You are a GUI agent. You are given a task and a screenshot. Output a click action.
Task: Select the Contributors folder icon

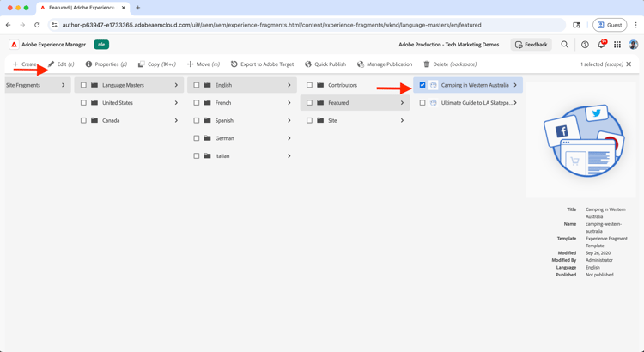click(320, 85)
